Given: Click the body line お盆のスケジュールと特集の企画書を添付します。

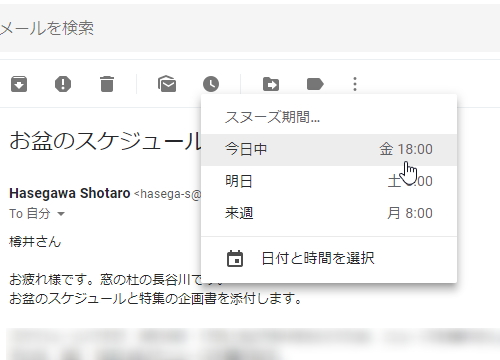Looking at the screenshot, I should [155, 298].
